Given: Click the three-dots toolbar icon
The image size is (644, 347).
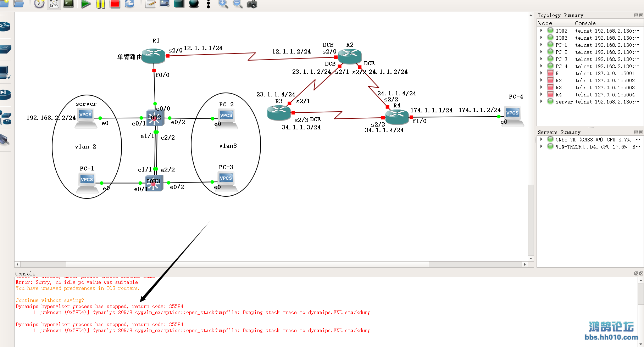Looking at the screenshot, I should 208,4.
